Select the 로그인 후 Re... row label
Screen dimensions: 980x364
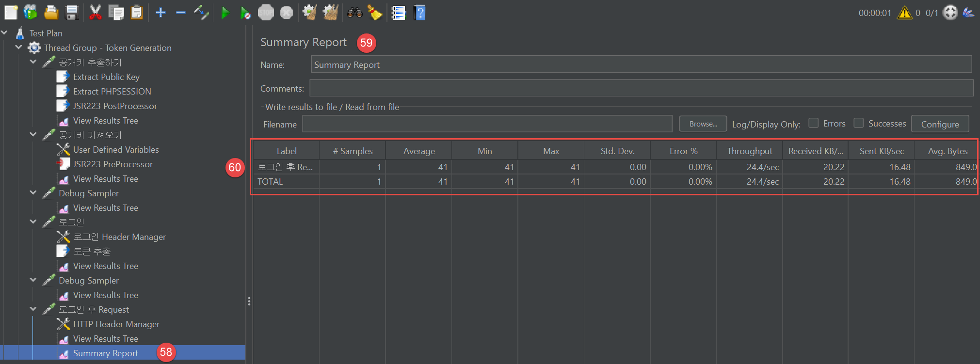[286, 167]
